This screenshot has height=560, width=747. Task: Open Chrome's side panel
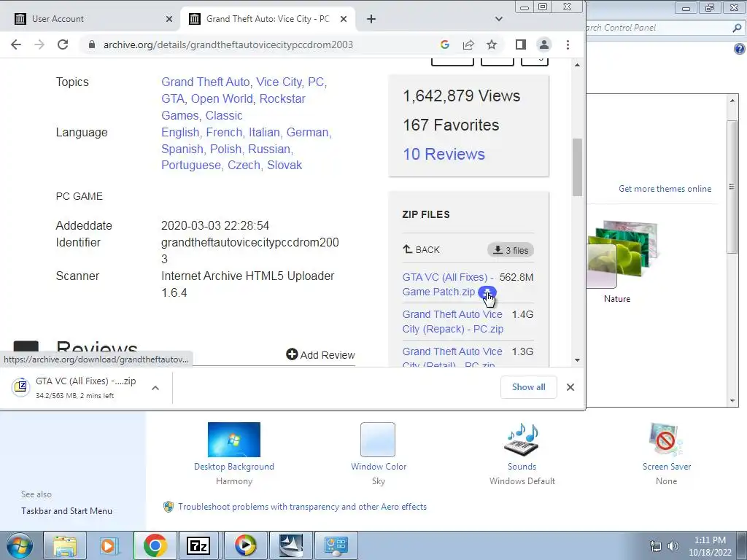click(x=521, y=44)
